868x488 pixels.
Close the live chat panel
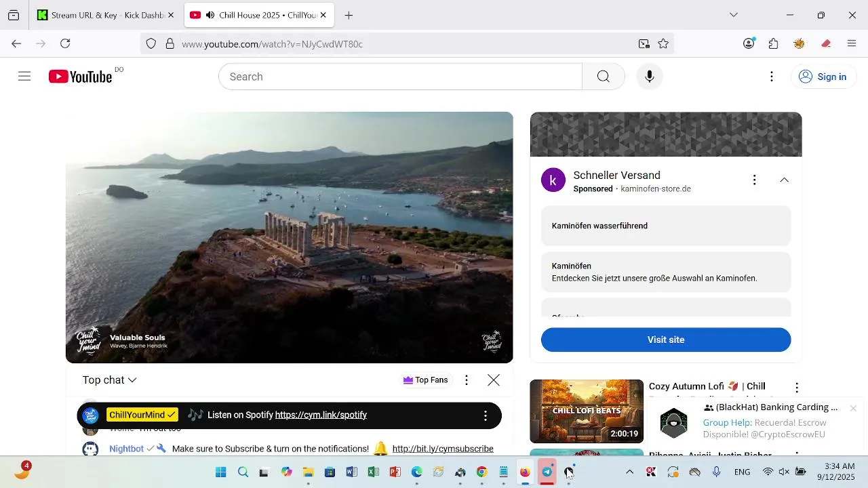[494, 380]
